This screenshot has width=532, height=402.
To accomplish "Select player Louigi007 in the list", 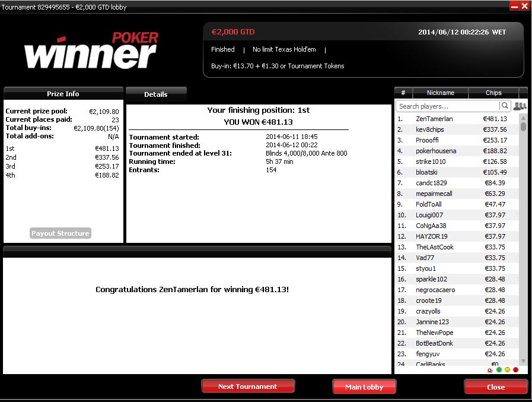I will [x=457, y=215].
